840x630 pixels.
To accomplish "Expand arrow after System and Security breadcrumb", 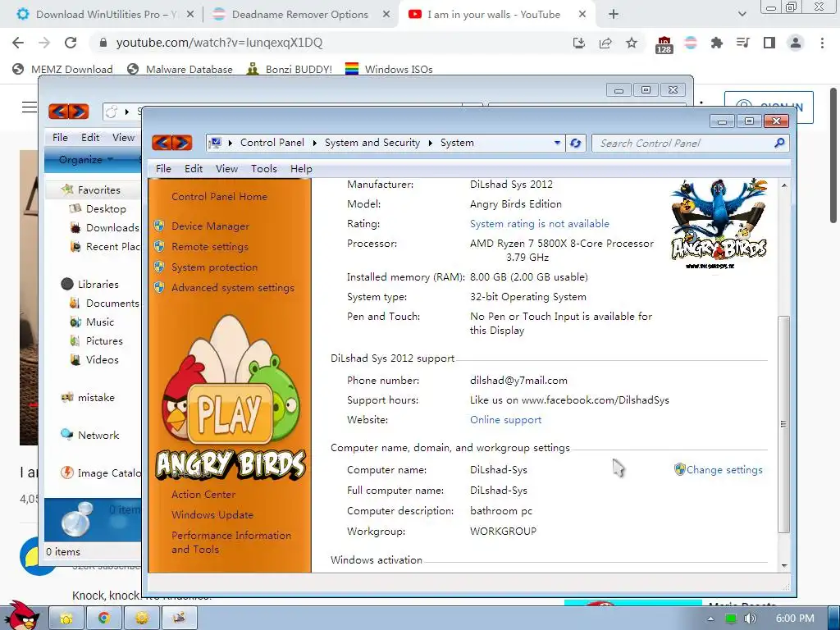I will pyautogui.click(x=430, y=143).
